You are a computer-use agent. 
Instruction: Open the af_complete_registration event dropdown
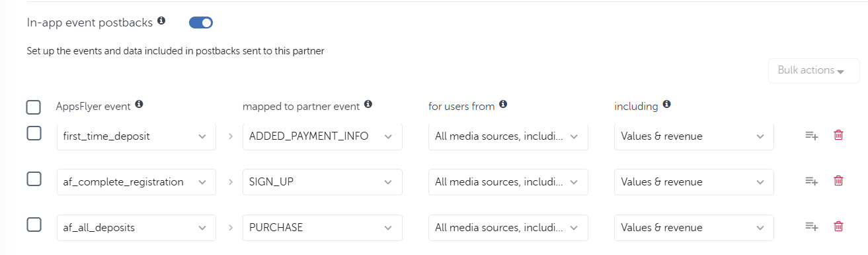tap(136, 182)
